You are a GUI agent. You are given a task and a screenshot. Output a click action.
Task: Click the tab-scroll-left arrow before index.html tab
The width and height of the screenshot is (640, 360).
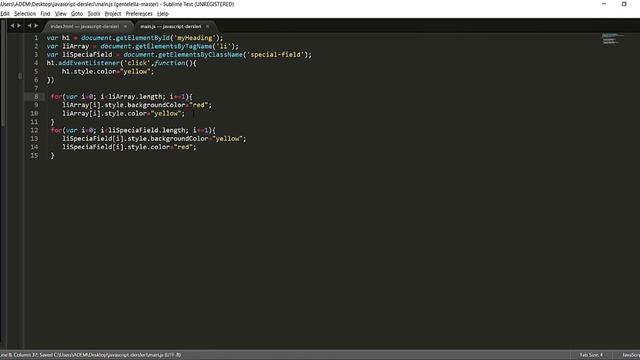coord(29,26)
